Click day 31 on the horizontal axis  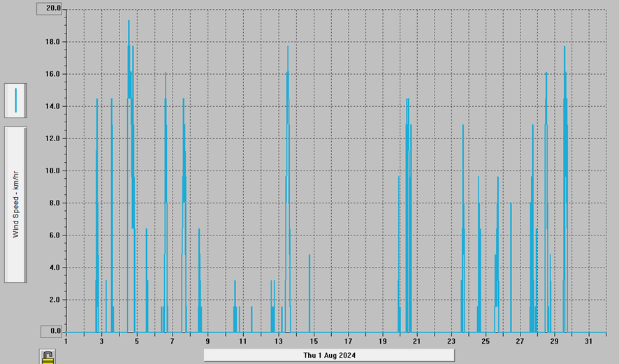point(589,342)
